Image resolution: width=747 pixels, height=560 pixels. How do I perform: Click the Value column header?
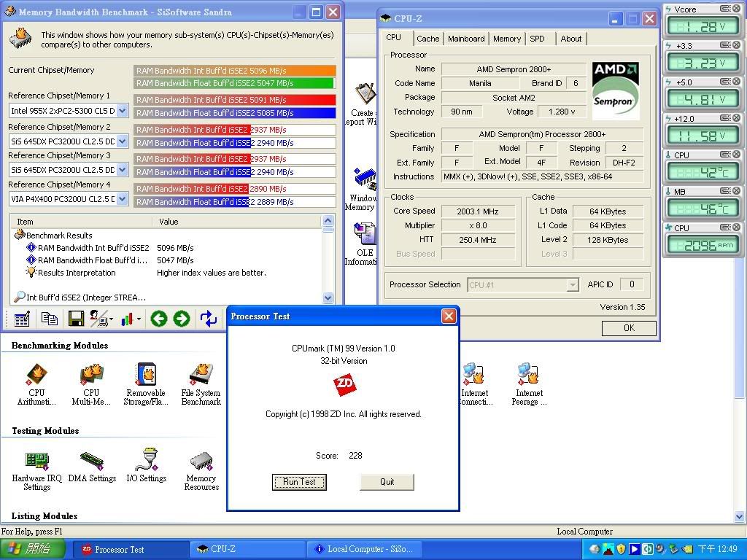[x=237, y=222]
